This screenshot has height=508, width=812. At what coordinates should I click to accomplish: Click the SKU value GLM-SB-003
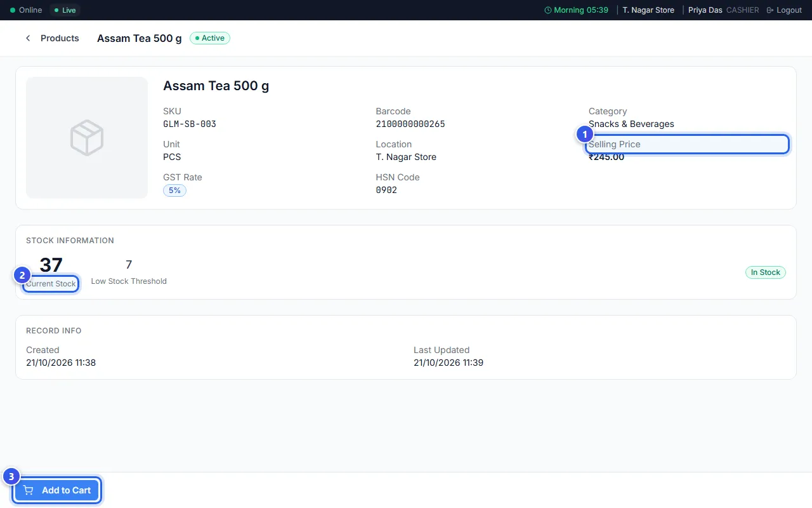tap(190, 124)
